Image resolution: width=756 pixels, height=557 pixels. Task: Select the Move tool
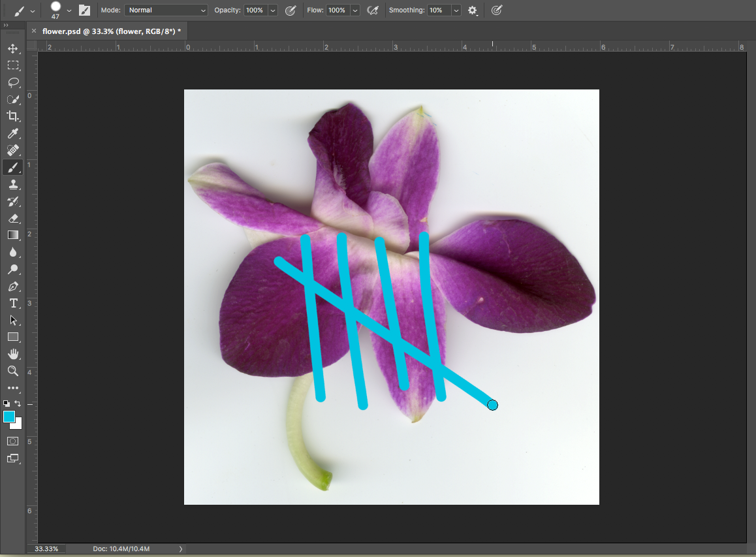(12, 48)
